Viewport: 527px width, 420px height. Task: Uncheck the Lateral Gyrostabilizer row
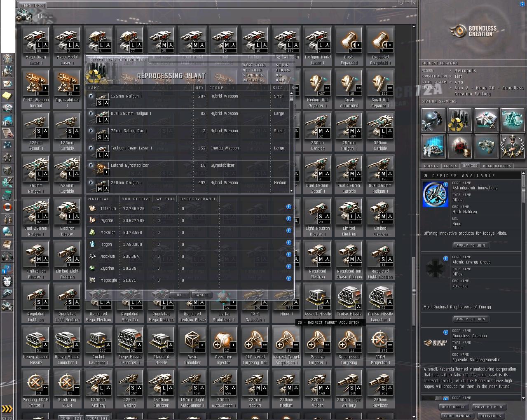(91, 165)
